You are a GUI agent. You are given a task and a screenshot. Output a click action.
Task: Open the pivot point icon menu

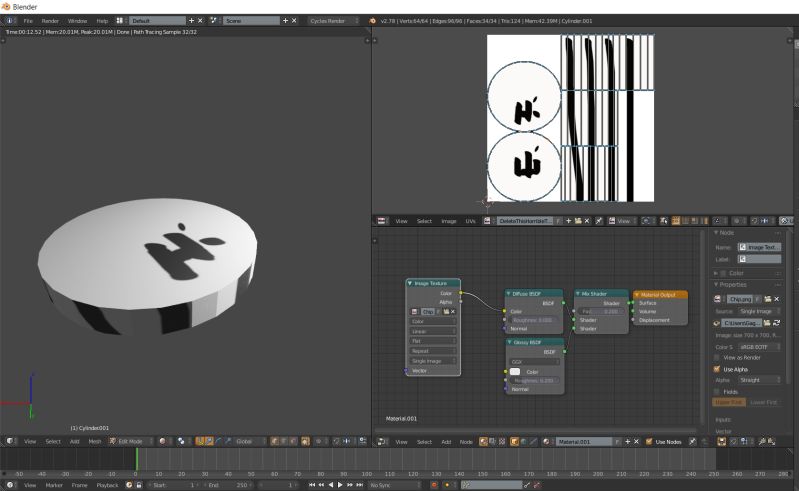click(x=181, y=442)
